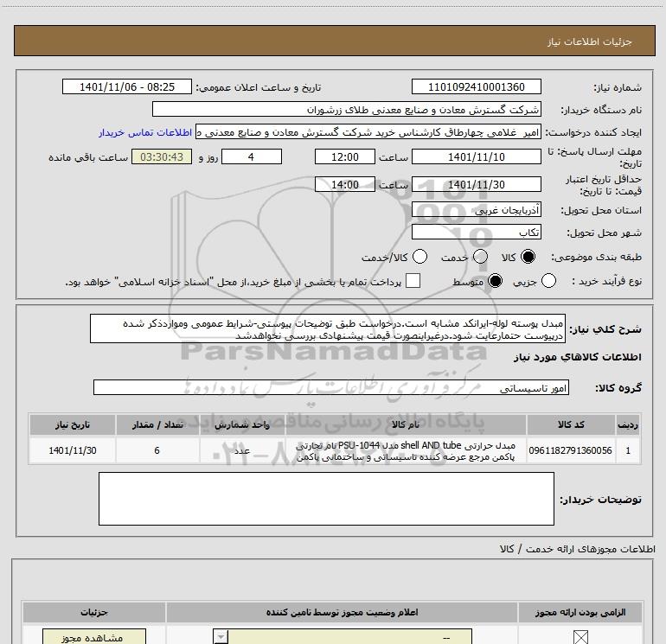Select the کالا radio button

pyautogui.click(x=528, y=257)
